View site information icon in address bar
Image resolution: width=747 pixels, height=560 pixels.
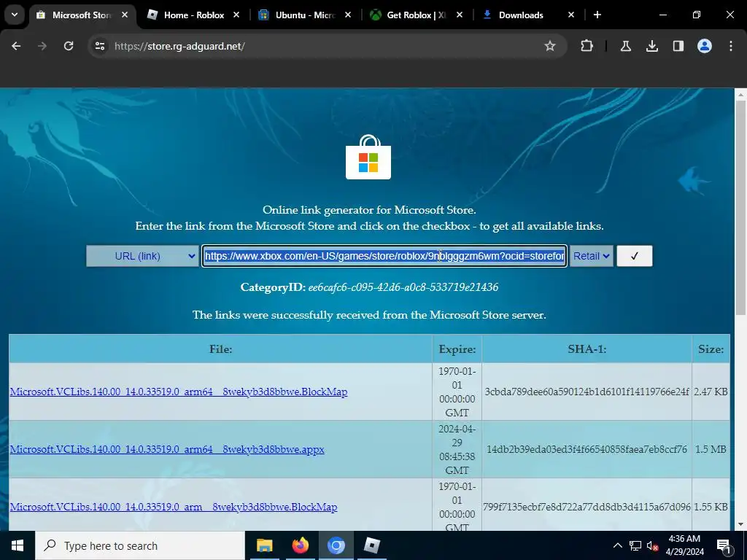99,46
